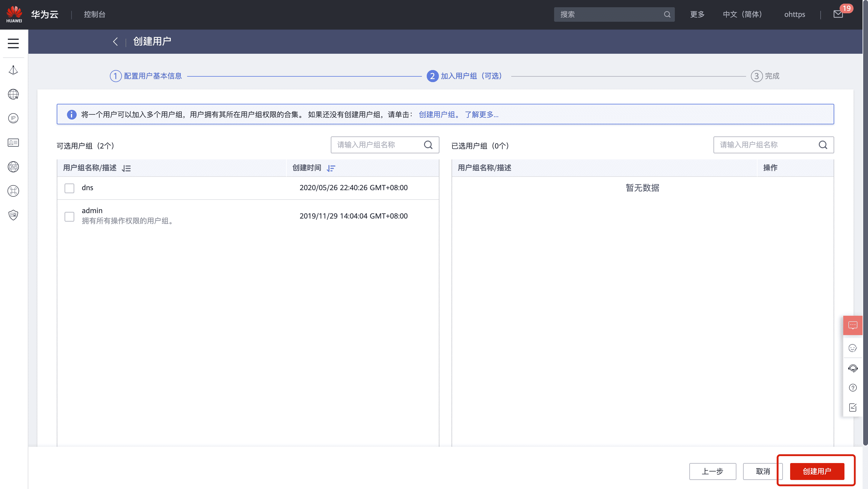Screen dimensions: 868x489
Task: Click the 操作 column header
Action: [x=770, y=168]
